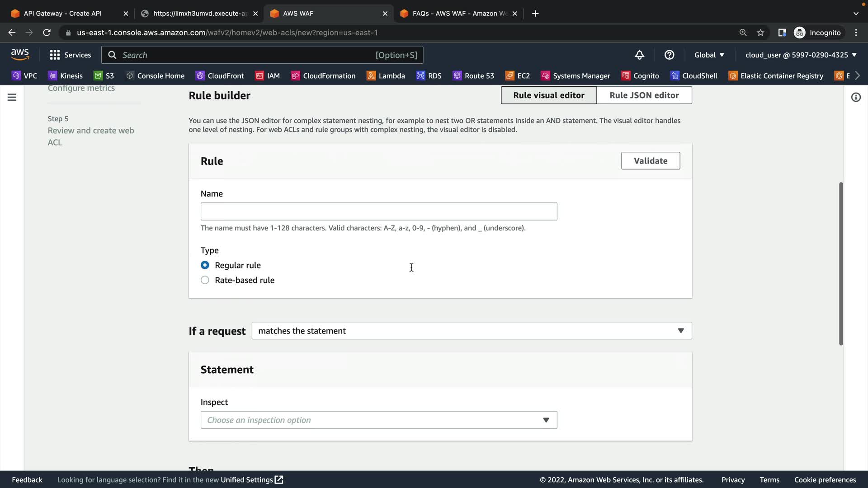Viewport: 868px width, 488px height.
Task: Open the Unified Settings link
Action: [251, 480]
